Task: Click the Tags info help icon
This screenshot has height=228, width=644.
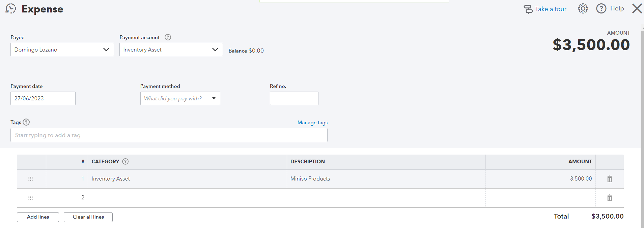Action: point(26,122)
